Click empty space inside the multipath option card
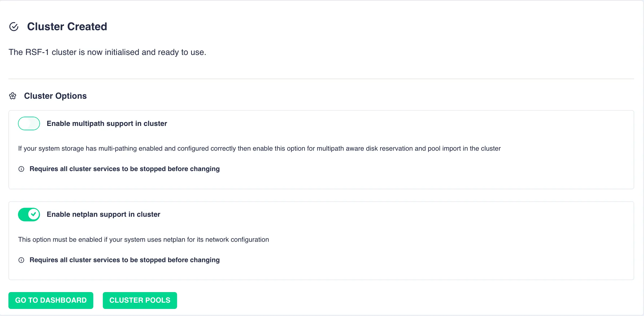This screenshot has width=644, height=316. coord(408,174)
